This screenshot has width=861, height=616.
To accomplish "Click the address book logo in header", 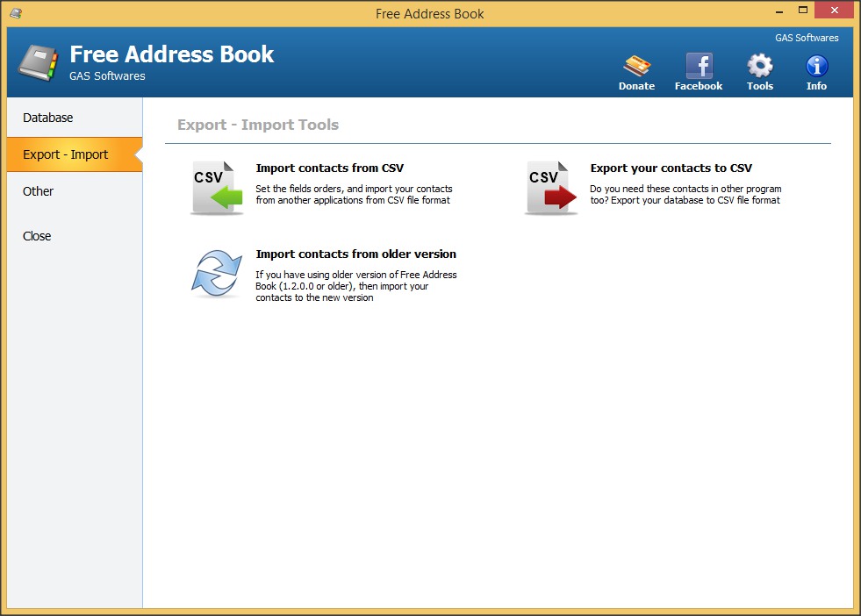I will (38, 63).
